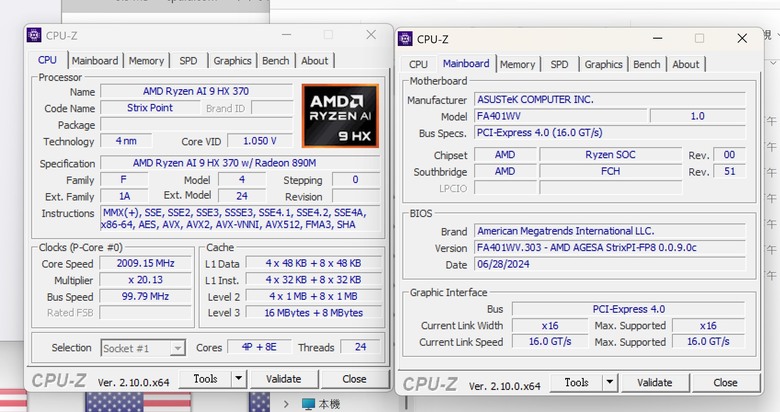
Task: Switch to Mainboard tab in left window
Action: [95, 61]
